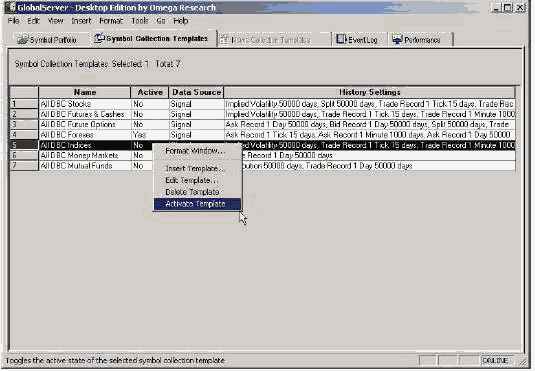
Task: Click the Symbol Portfolio tab icon
Action: [22, 40]
